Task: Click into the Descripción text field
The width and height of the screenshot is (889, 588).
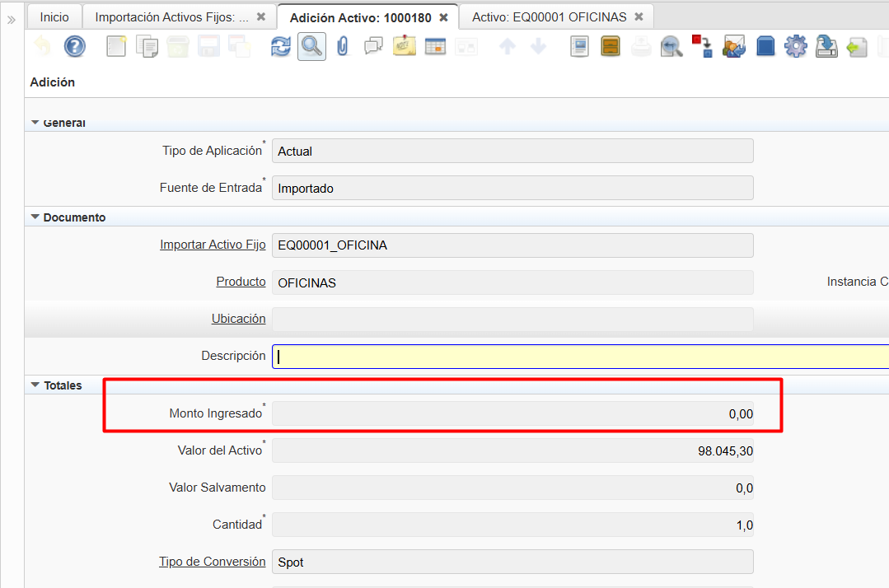Action: tap(577, 357)
